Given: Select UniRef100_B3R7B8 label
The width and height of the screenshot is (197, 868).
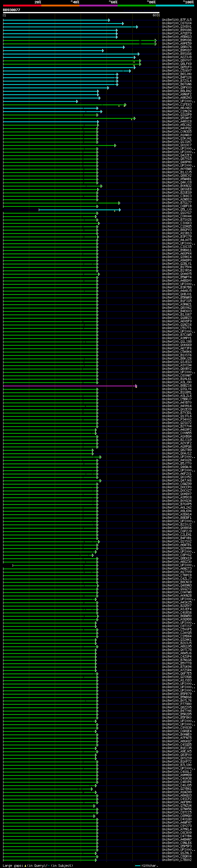Looking at the screenshot, I should pos(177,288).
